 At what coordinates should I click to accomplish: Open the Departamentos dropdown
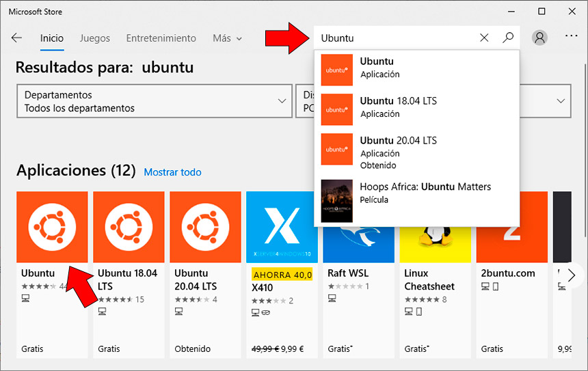(155, 101)
